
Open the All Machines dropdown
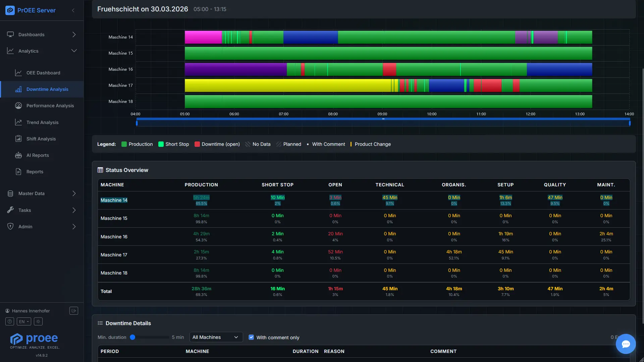tap(216, 337)
